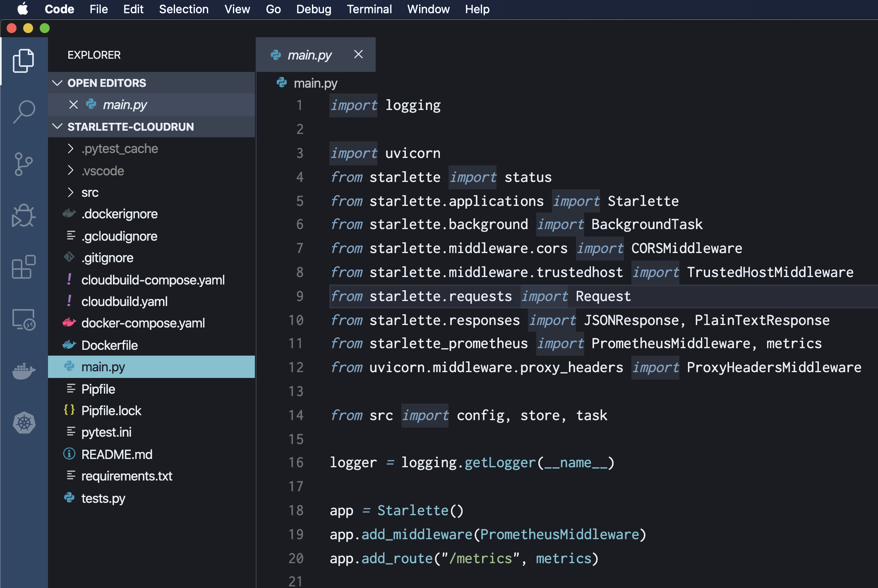
Task: Click line number 14 in the gutter
Action: click(x=296, y=415)
